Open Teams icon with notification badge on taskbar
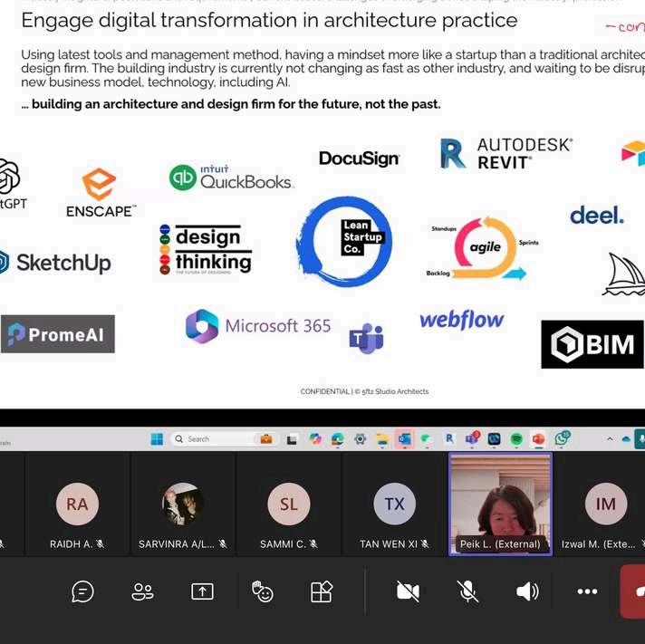This screenshot has width=645, height=644. 472,438
